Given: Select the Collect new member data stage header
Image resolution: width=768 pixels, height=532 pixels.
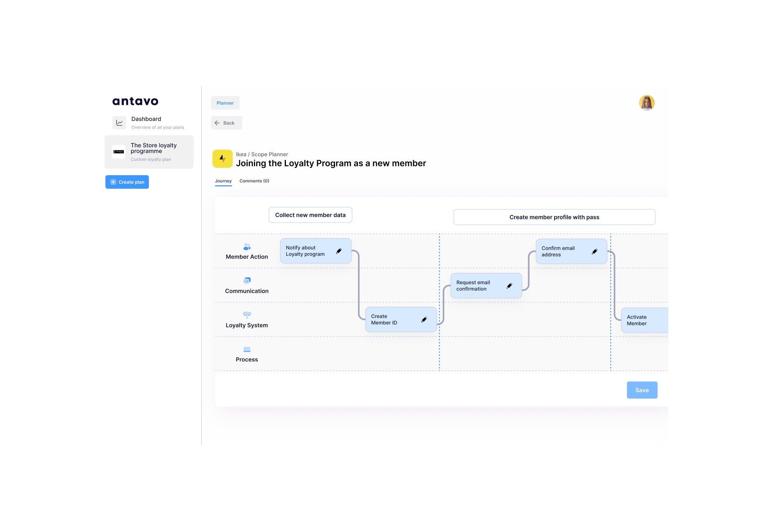Looking at the screenshot, I should [x=310, y=215].
